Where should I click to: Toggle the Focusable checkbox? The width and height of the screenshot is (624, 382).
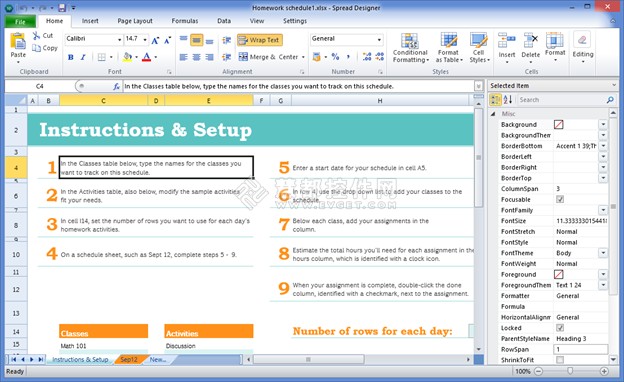click(x=560, y=199)
